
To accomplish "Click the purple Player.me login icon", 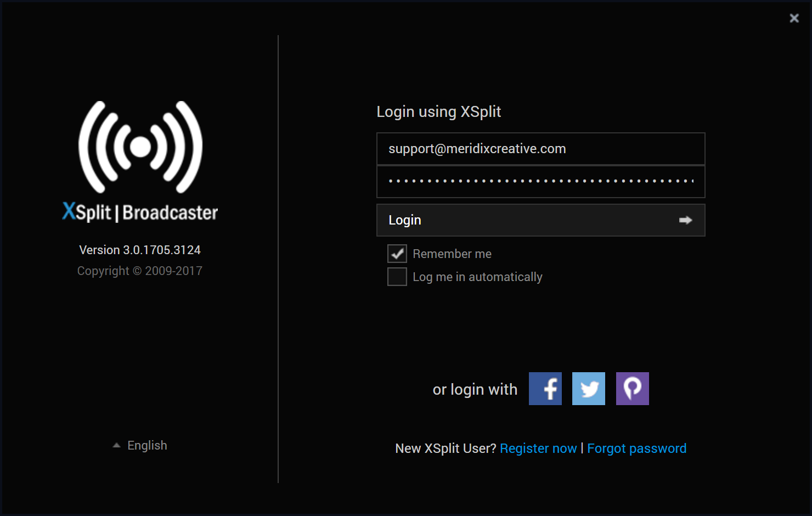I will click(x=632, y=389).
